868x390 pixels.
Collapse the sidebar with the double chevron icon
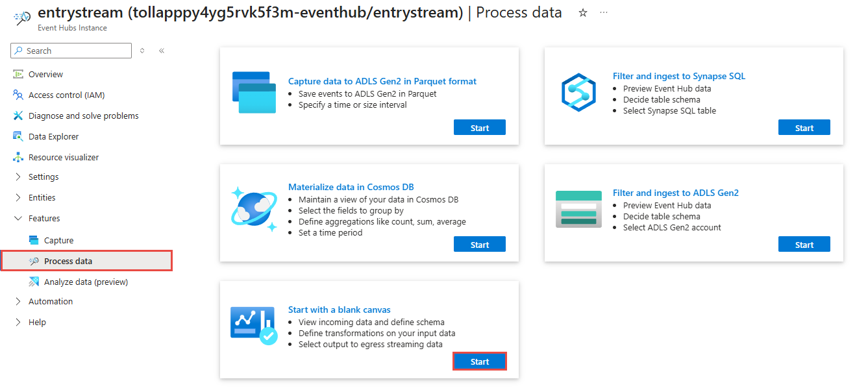point(162,51)
